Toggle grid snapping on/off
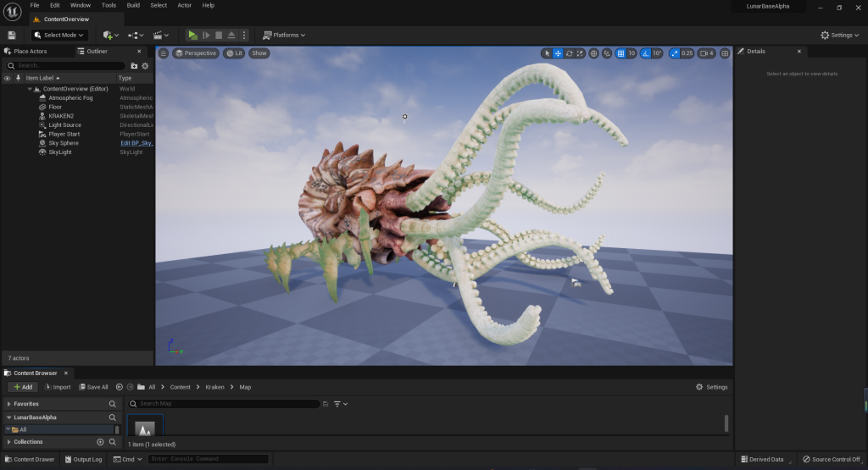Viewport: 868px width, 470px height. pyautogui.click(x=620, y=53)
